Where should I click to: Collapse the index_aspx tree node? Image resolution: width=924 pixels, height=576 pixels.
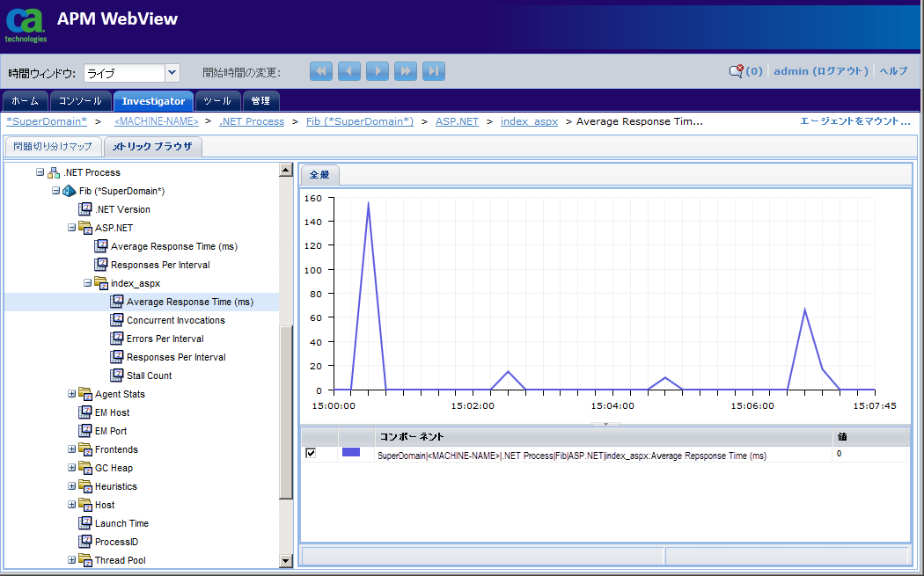click(x=88, y=283)
